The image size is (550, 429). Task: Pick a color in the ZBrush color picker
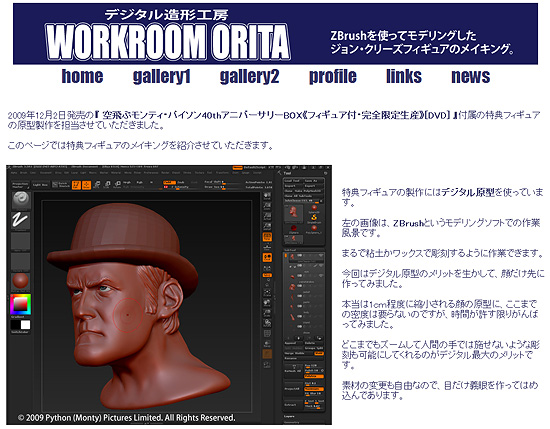20,304
